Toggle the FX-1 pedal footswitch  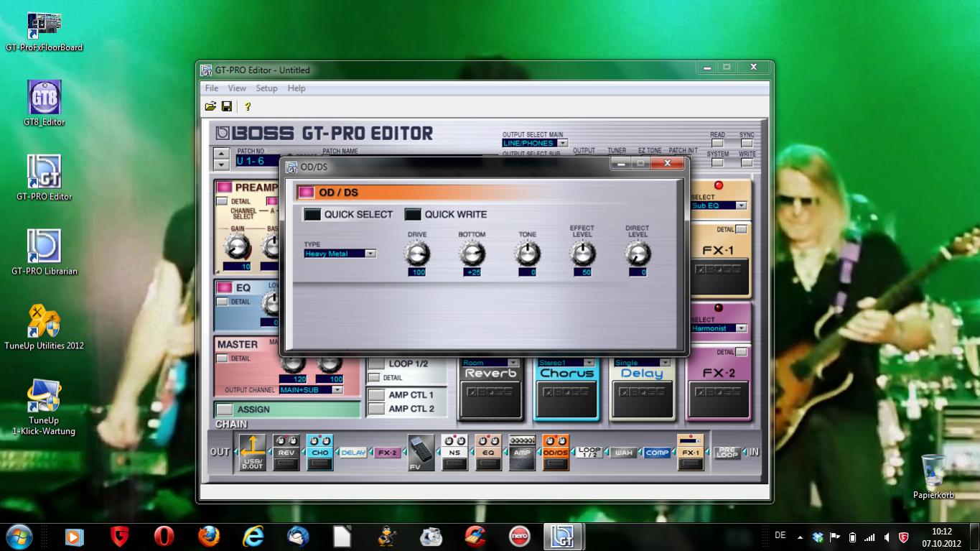point(719,277)
